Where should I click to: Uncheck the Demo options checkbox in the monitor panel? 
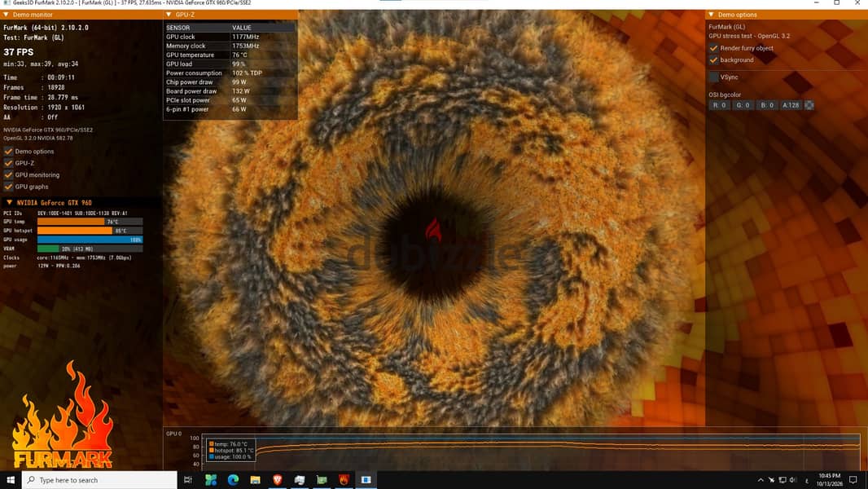point(8,152)
